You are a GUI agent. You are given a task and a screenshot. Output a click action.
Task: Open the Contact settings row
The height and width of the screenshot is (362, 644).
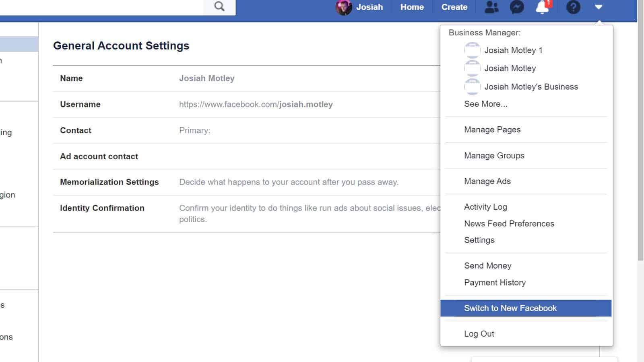coord(246,130)
